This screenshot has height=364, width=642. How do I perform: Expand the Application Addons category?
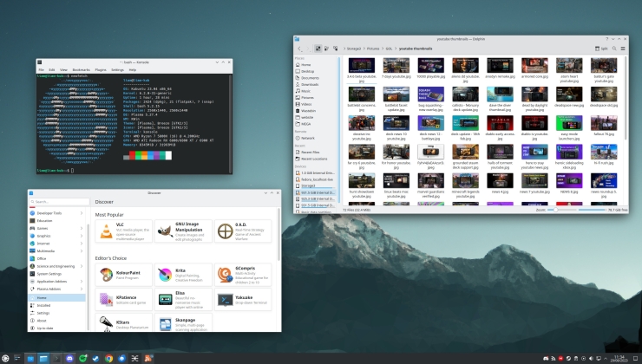(x=56, y=282)
